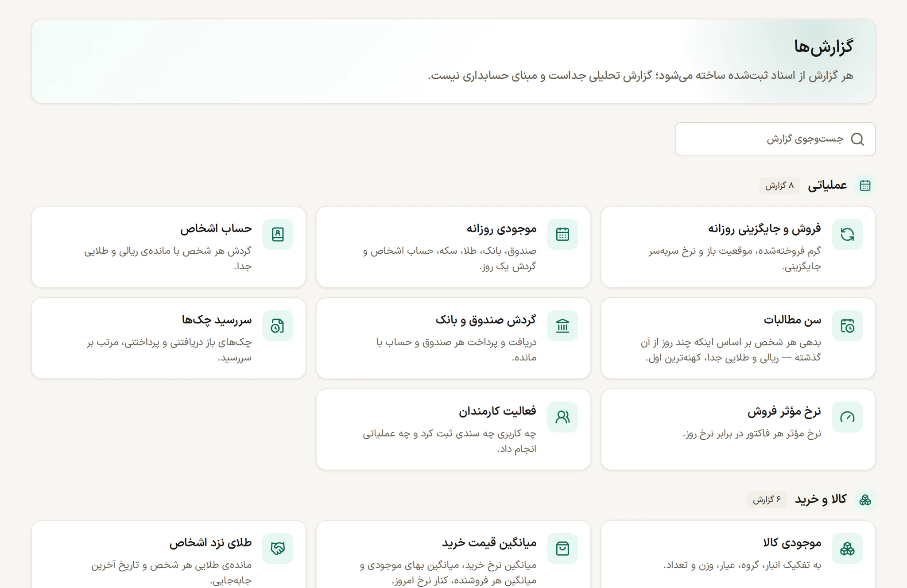This screenshot has height=588, width=907.
Task: Click description 'به تفکیک انبار، گروه، عیار، وزن و تعداد.'
Action: click(x=742, y=565)
